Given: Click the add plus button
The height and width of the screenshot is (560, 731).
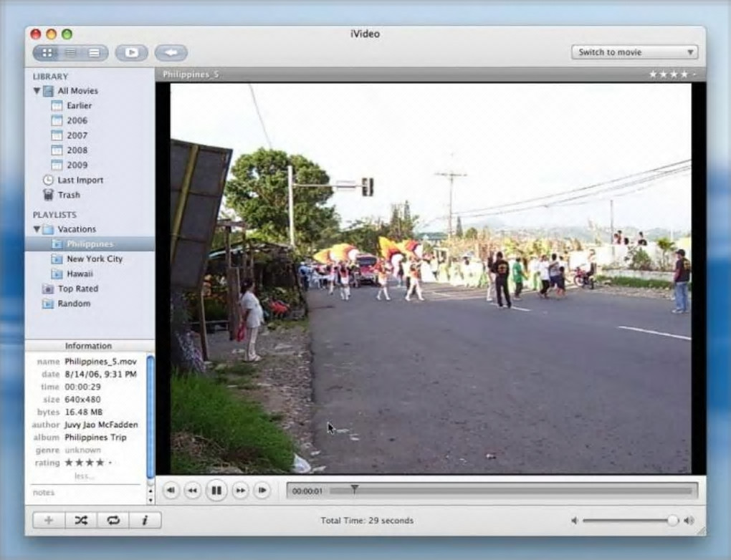Looking at the screenshot, I should click(49, 521).
